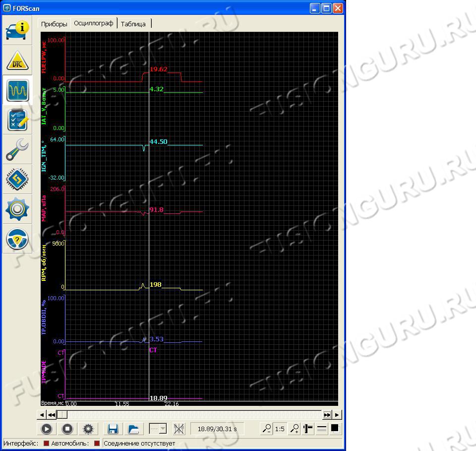
Task: Switch to the Осциллограф tab
Action: point(94,23)
